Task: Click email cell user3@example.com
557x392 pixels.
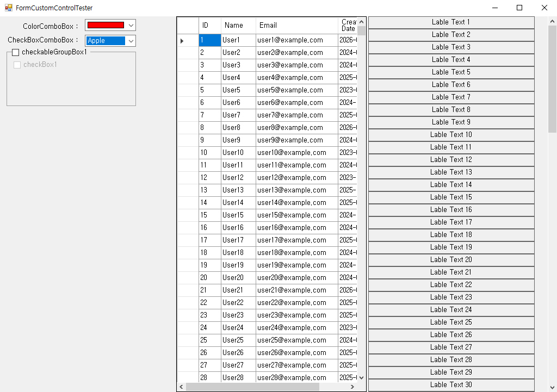Action: pyautogui.click(x=297, y=65)
